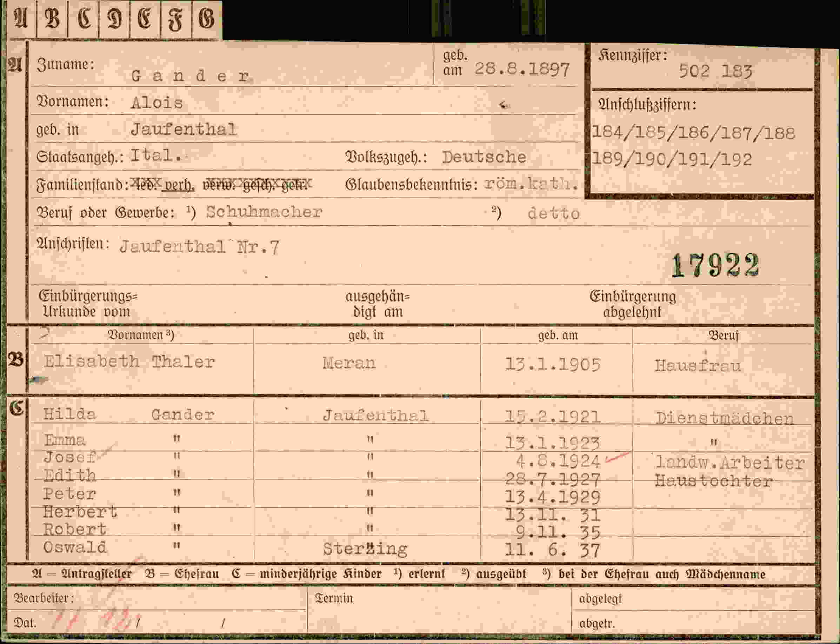Image resolution: width=840 pixels, height=644 pixels.
Task: Click Hilda's birth date "15.2.1921"
Action: tap(553, 417)
